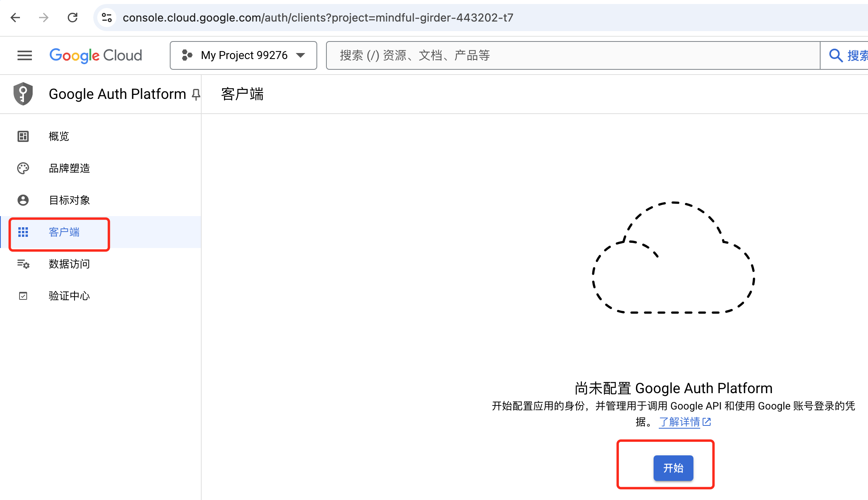Expand the My Project 99276 project selector
Image resolution: width=868 pixels, height=500 pixels.
pos(244,55)
